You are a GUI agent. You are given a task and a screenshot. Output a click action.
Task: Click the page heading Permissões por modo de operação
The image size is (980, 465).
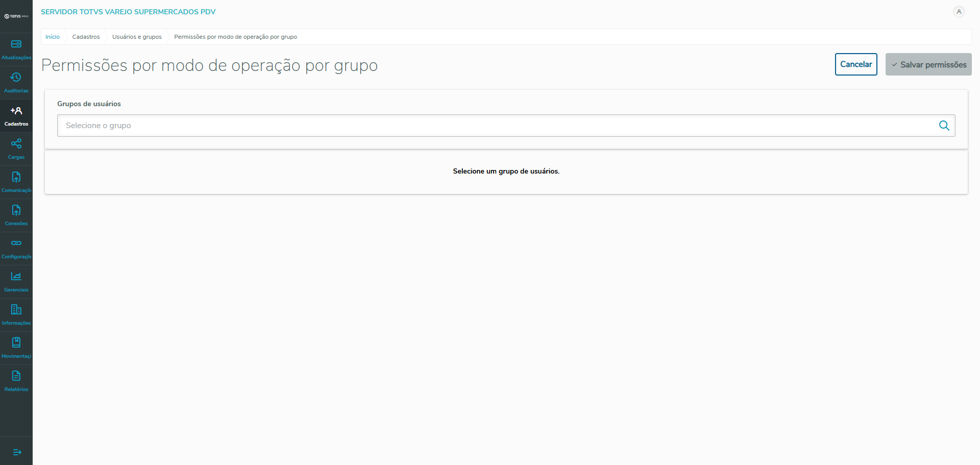tap(209, 66)
